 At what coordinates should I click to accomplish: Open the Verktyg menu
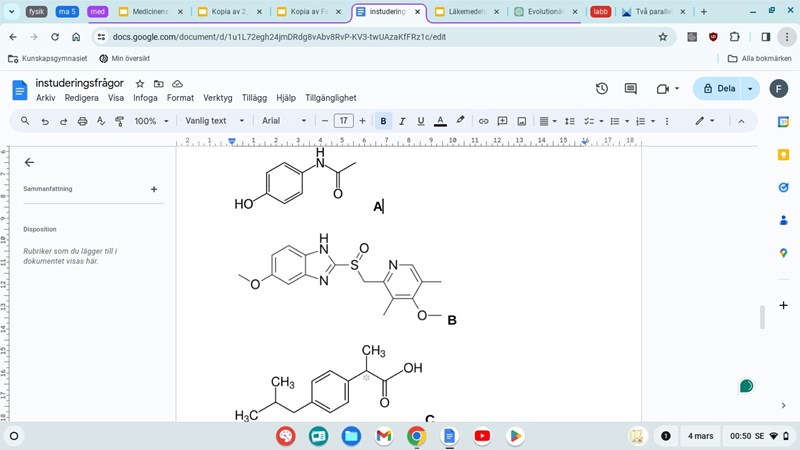(x=217, y=98)
